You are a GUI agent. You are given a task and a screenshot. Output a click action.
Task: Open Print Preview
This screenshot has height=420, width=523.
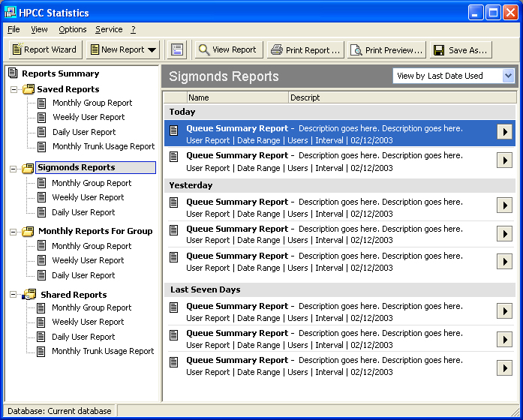click(386, 50)
